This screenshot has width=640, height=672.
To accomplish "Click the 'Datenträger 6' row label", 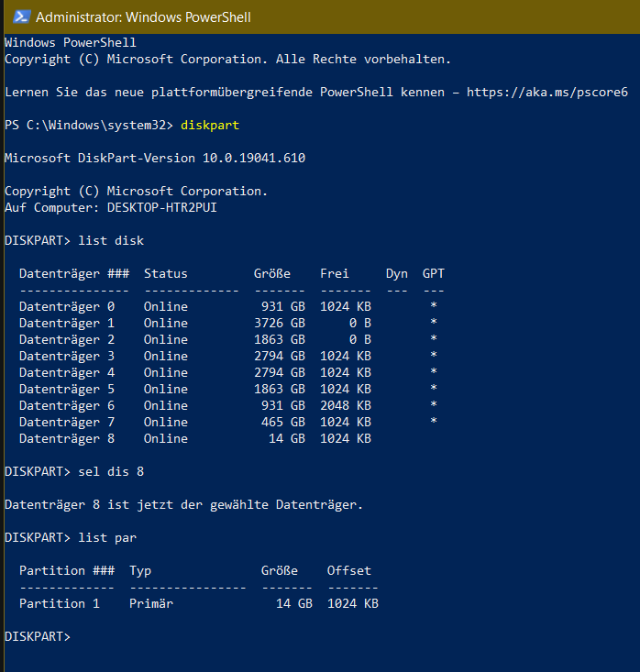I will (67, 405).
